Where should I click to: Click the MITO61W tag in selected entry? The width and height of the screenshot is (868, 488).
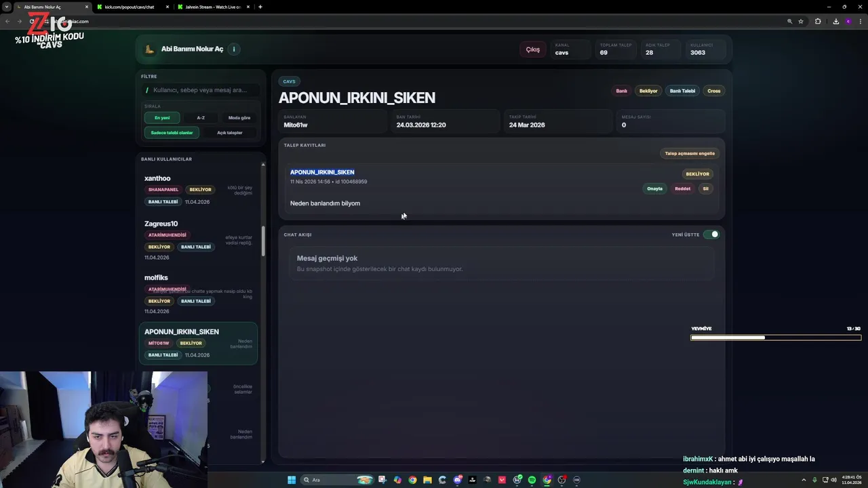pyautogui.click(x=159, y=343)
